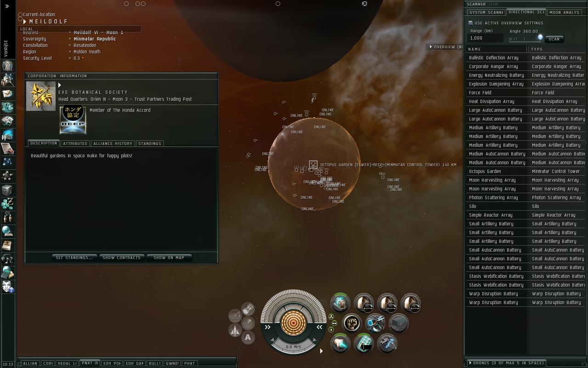Click the Show Contracts button
This screenshot has height=368, width=588.
(122, 258)
